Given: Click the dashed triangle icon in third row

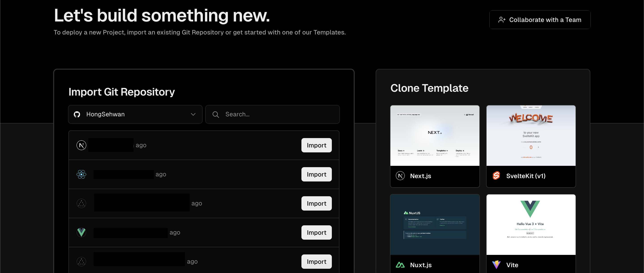Looking at the screenshot, I should (x=81, y=203).
